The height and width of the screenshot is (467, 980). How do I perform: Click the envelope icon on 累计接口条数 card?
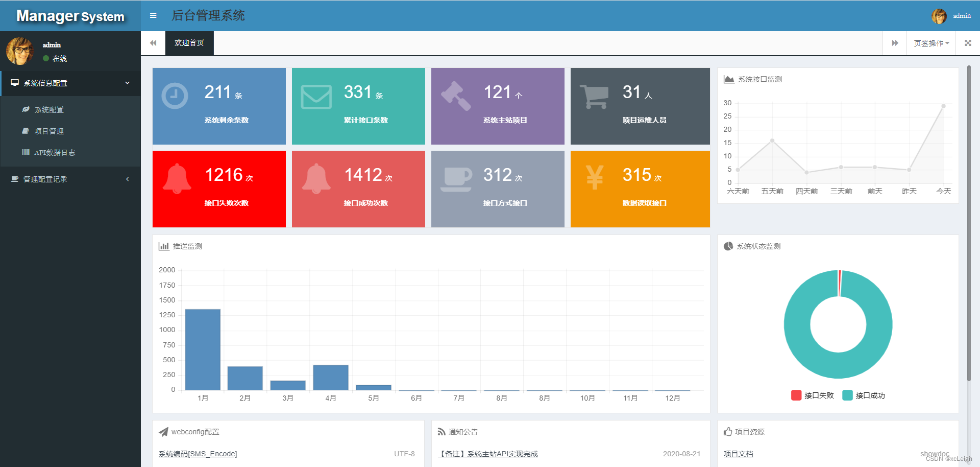316,97
